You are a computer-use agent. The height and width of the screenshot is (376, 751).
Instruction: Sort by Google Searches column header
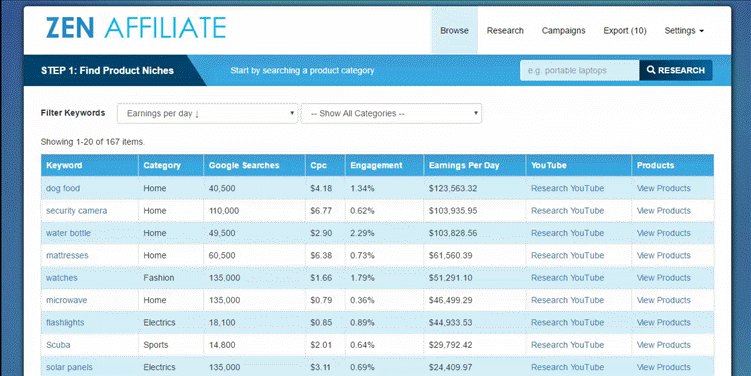(244, 165)
